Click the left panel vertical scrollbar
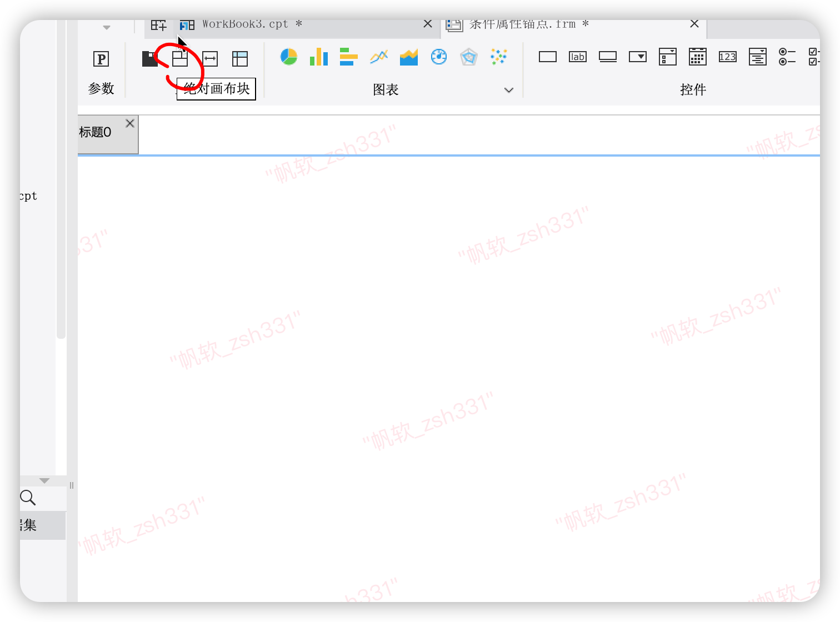 coord(61,179)
